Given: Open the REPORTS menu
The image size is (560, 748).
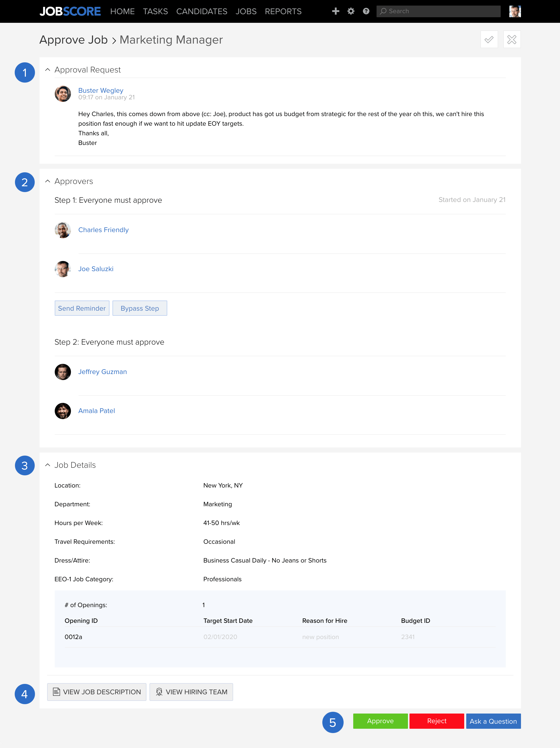Looking at the screenshot, I should click(x=283, y=11).
